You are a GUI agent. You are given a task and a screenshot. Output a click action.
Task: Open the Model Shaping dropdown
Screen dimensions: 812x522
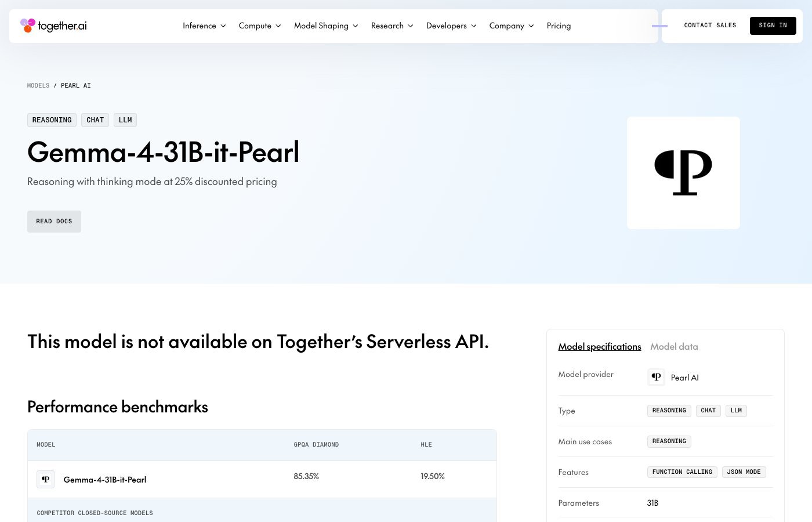(326, 26)
